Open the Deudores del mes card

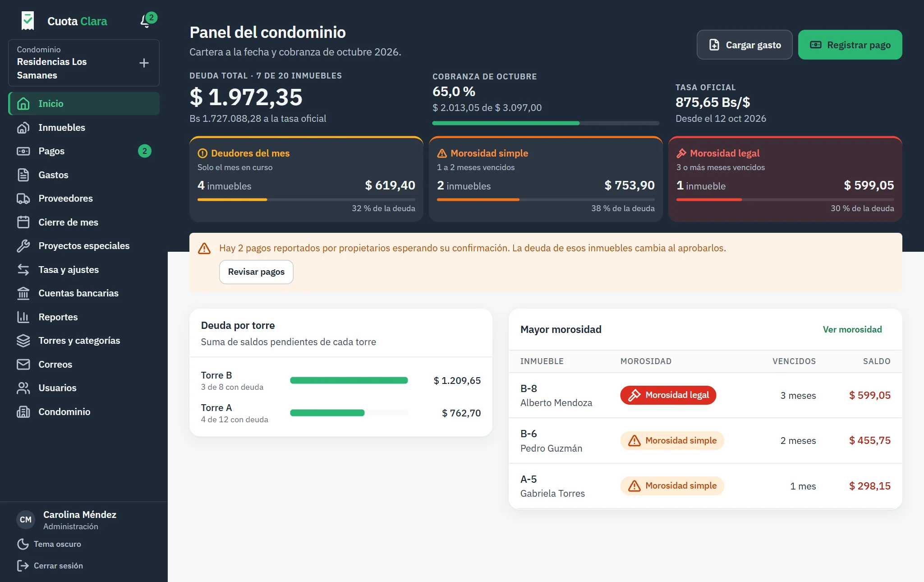(306, 179)
